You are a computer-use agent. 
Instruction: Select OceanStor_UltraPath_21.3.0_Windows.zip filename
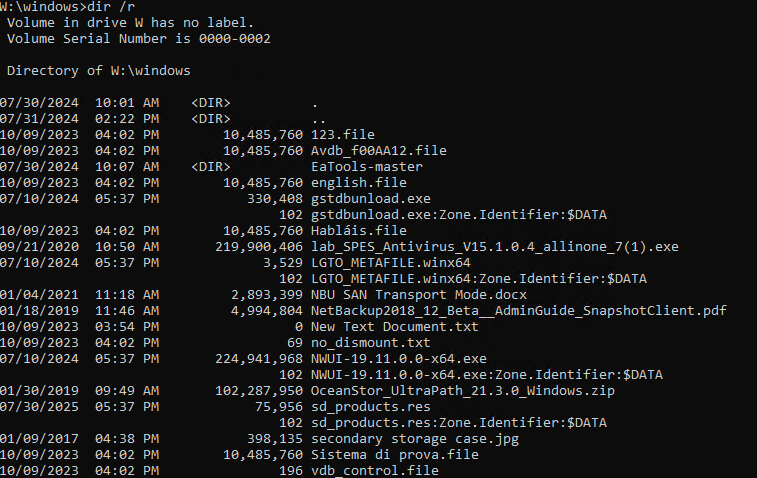click(463, 390)
